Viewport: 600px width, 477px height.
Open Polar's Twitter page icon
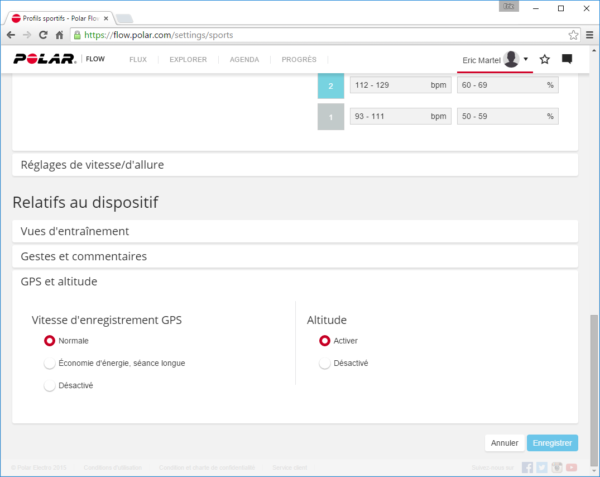tap(542, 467)
